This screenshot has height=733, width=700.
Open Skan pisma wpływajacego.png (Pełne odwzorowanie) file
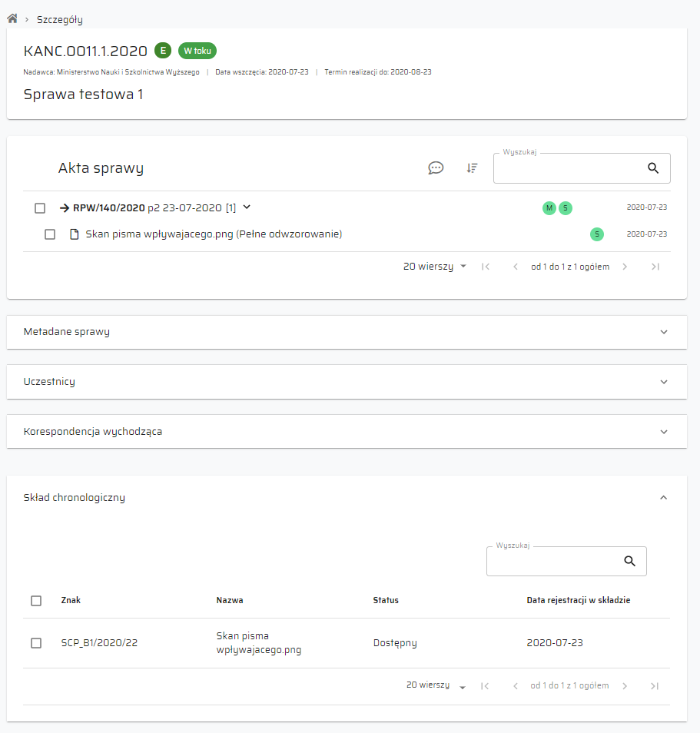(214, 234)
